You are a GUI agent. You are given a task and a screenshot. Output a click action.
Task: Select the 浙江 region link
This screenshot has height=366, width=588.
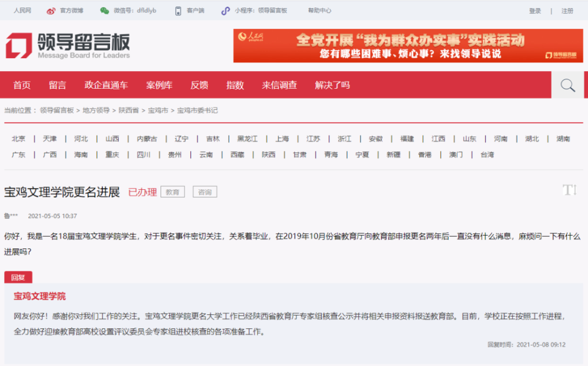[x=344, y=139]
